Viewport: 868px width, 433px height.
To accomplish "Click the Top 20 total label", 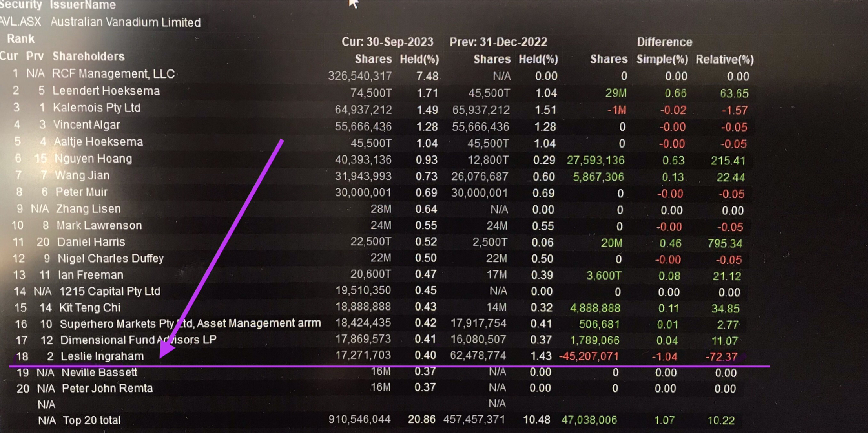I will (x=92, y=420).
